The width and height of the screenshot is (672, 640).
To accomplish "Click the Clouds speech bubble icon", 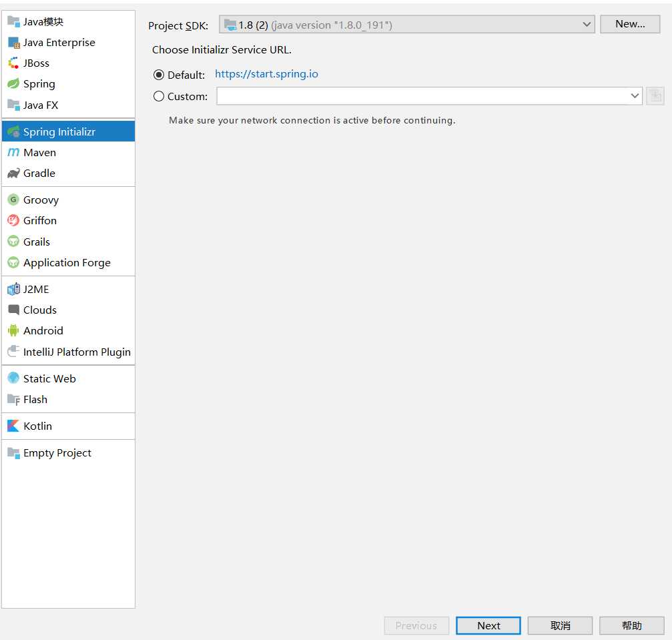I will point(13,310).
